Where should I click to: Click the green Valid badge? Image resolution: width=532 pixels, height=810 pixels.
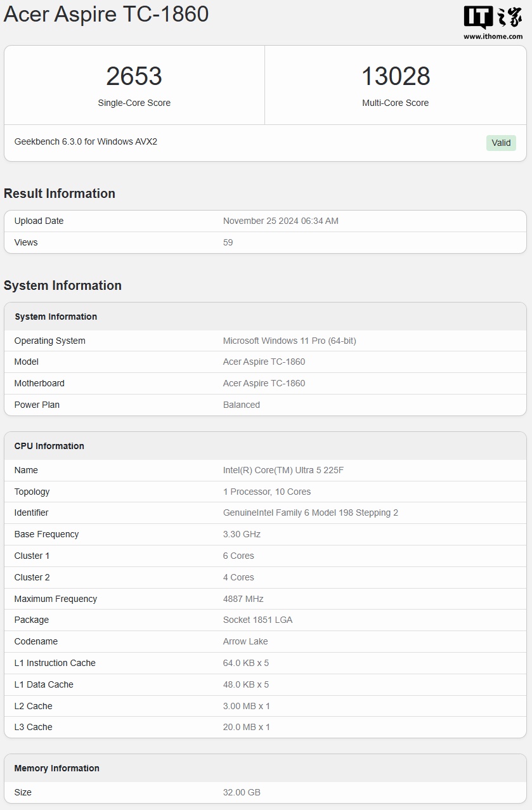[x=501, y=143]
